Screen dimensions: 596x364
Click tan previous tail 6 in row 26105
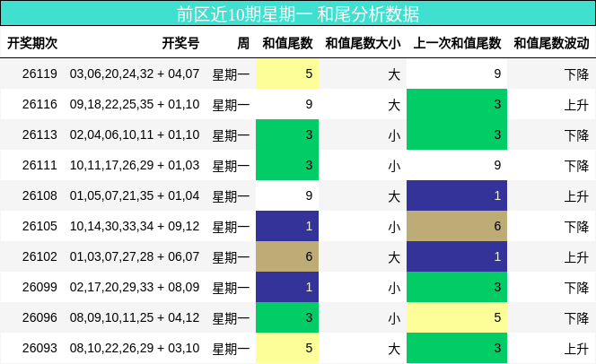click(x=457, y=226)
